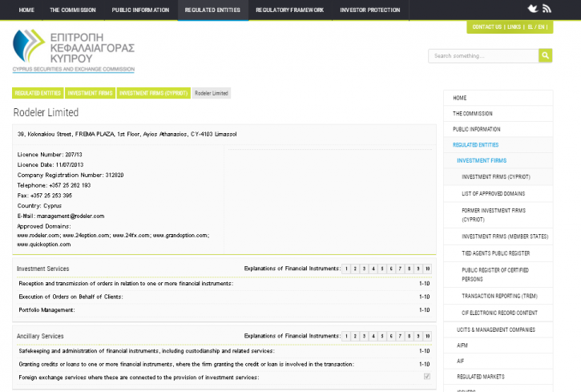Click www.24option.com approved domain
This screenshot has width=581, height=392.
click(86, 235)
